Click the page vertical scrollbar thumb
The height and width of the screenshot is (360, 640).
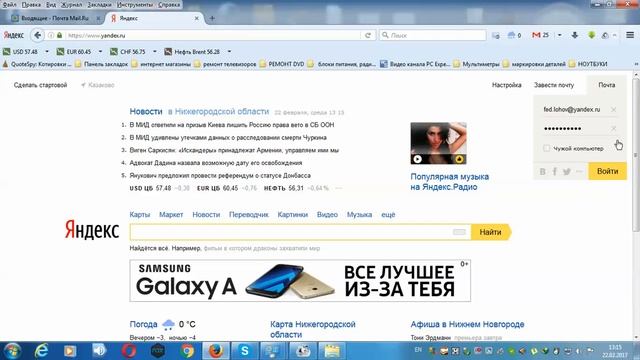(636, 155)
